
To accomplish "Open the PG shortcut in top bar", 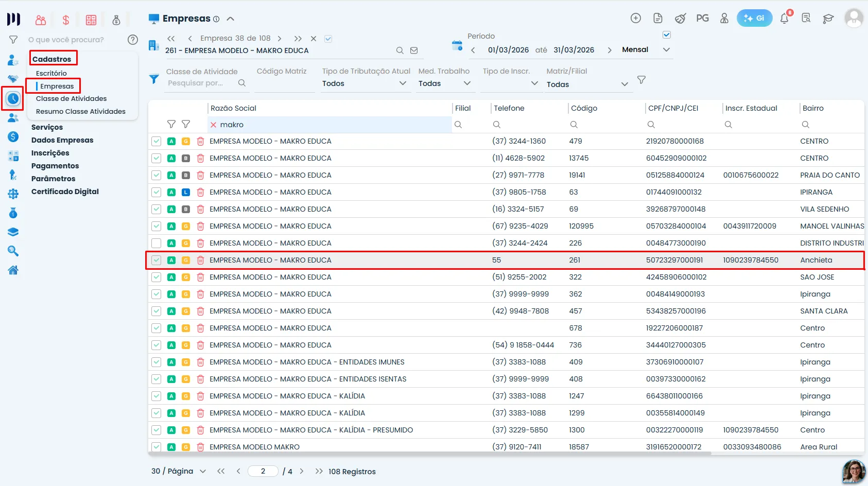I will [x=702, y=18].
